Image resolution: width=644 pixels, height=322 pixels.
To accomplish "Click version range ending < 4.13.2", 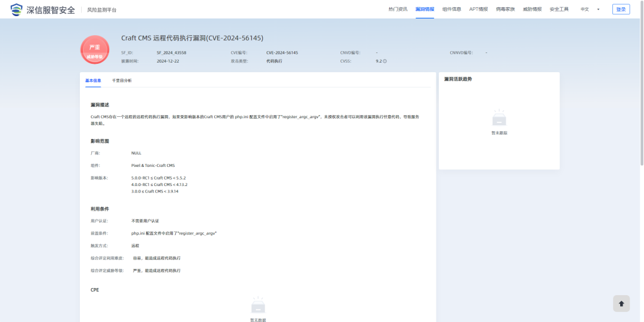I will pyautogui.click(x=159, y=184).
